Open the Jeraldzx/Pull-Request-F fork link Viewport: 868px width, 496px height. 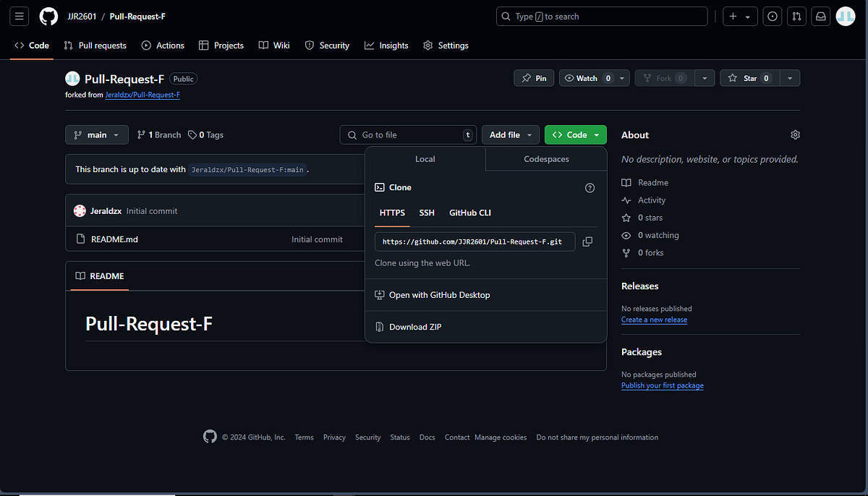pyautogui.click(x=142, y=94)
